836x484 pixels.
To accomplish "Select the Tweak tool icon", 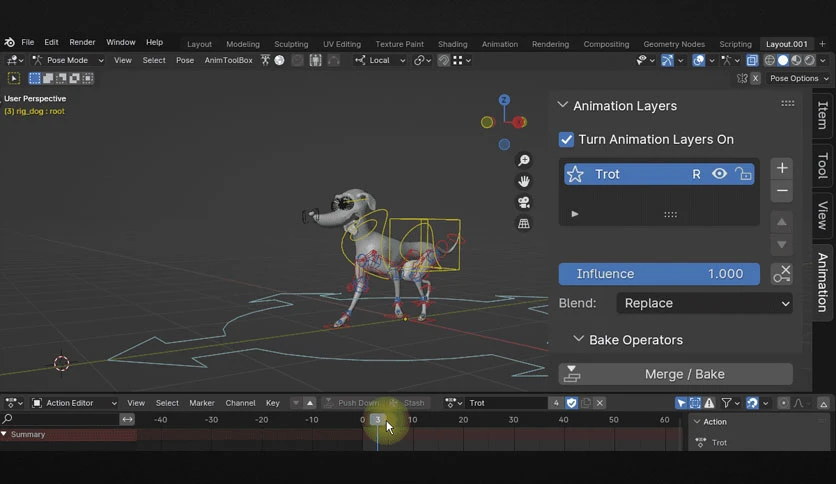I will click(x=14, y=78).
